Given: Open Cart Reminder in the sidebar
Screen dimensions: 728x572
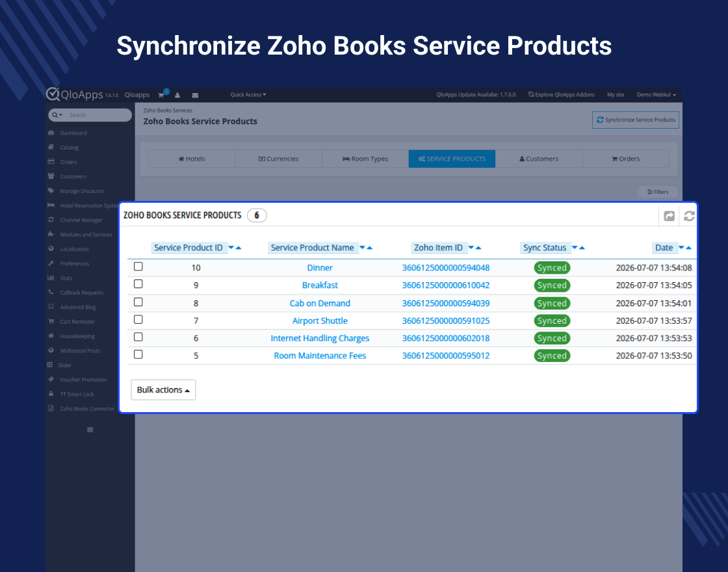Looking at the screenshot, I should pyautogui.click(x=77, y=321).
